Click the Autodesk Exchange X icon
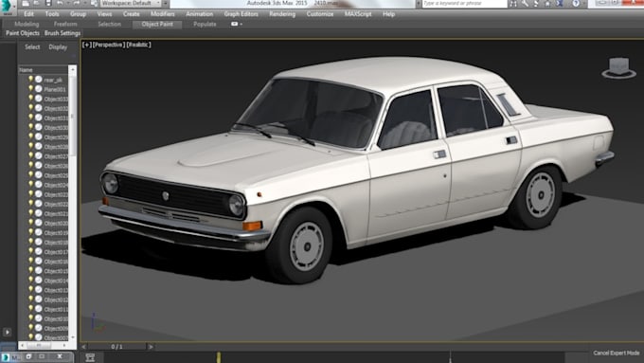Screen dimensions: 644x363 [560, 3]
